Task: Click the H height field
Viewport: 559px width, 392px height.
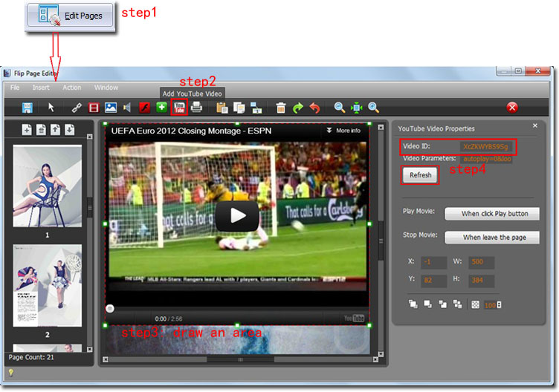Action: 481,280
